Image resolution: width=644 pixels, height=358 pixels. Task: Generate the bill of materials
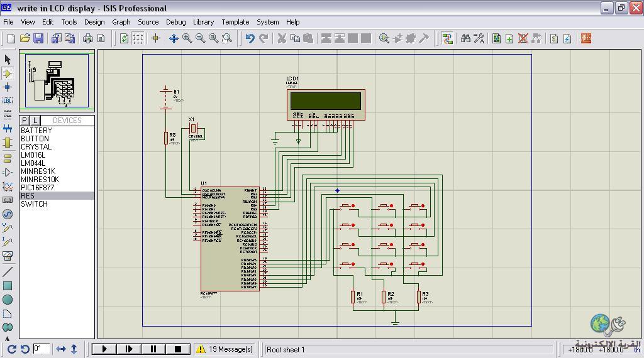pos(554,38)
